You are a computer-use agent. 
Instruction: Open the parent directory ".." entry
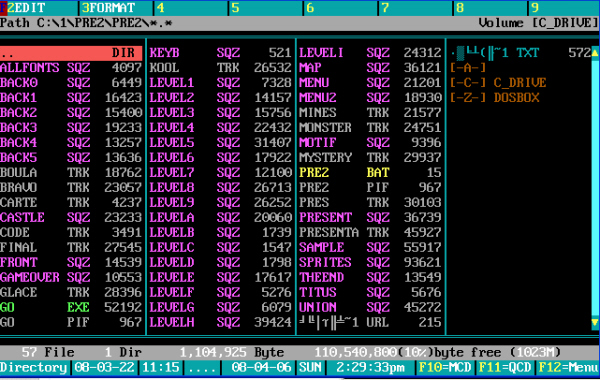tap(71, 53)
